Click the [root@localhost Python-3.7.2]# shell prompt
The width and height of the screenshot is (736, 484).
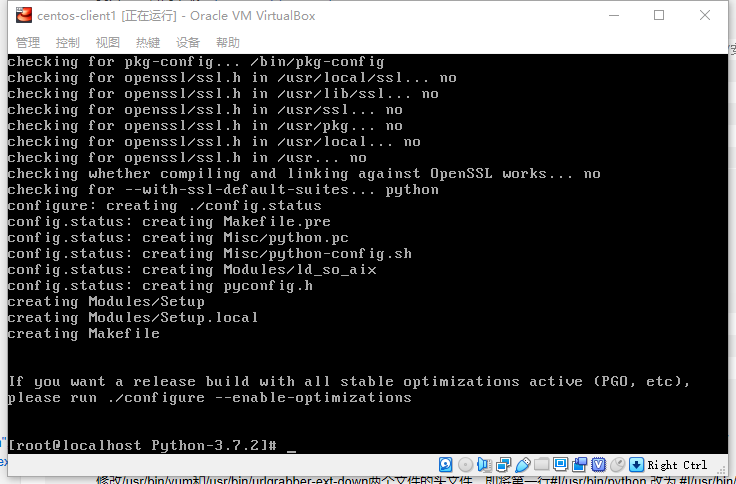pos(142,445)
